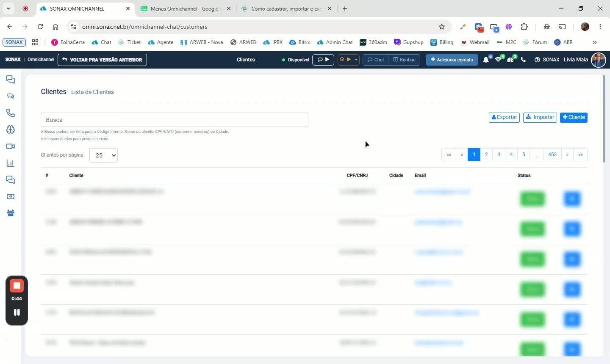
Task: Click the page vertical scrollbar
Action: (x=604, y=119)
